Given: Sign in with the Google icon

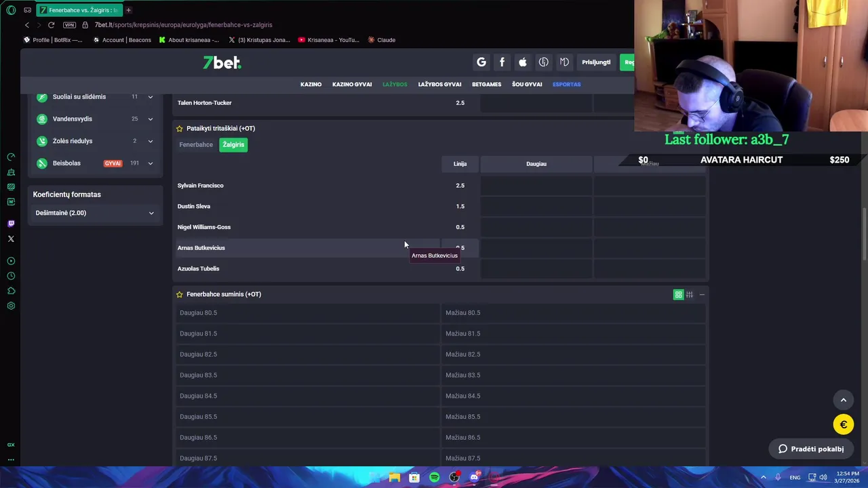Looking at the screenshot, I should tap(481, 62).
